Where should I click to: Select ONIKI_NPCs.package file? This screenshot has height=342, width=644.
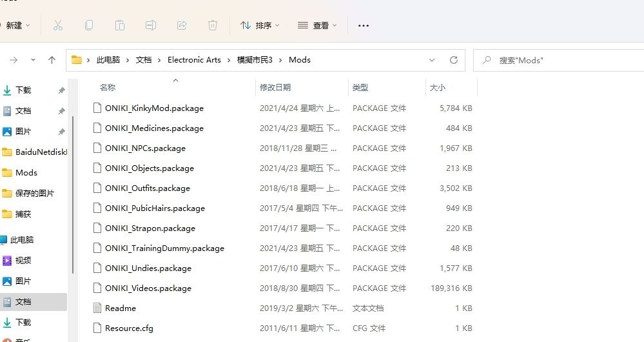coord(145,148)
